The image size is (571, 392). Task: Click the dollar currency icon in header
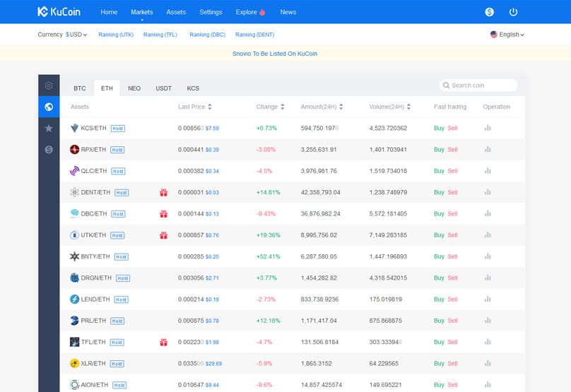tap(490, 12)
